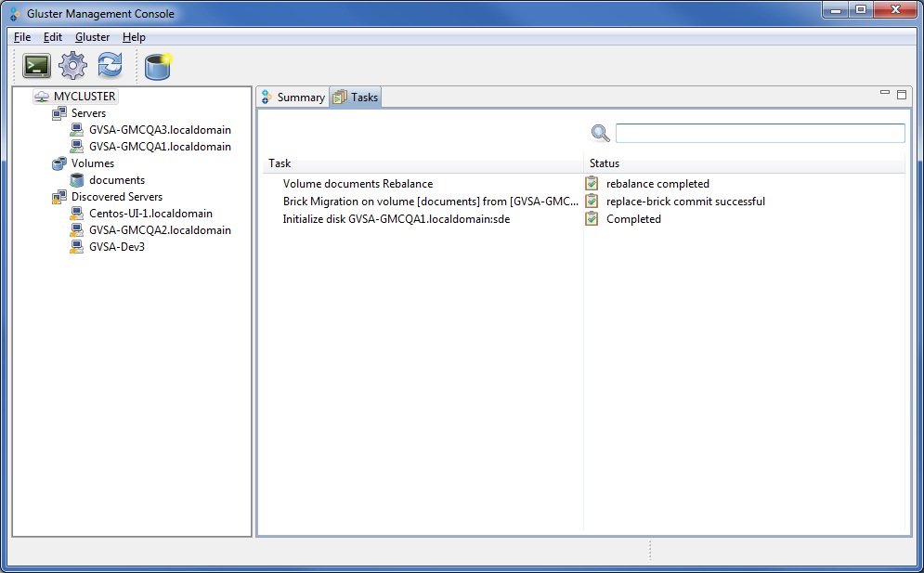
Task: Open the Edit menu
Action: (52, 37)
